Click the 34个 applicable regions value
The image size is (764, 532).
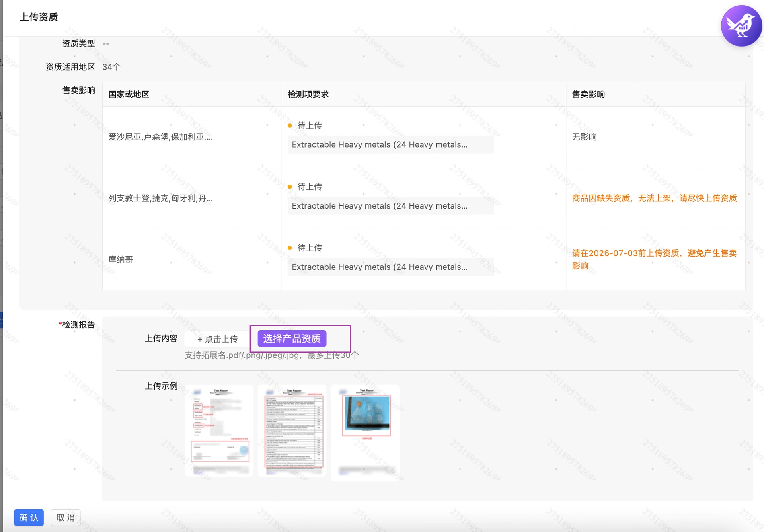(111, 67)
